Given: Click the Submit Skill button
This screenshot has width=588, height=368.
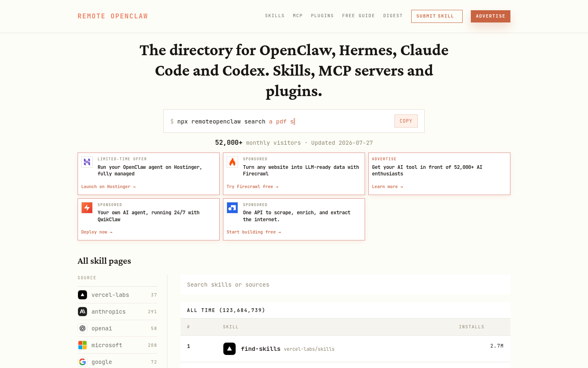Looking at the screenshot, I should coord(437,16).
